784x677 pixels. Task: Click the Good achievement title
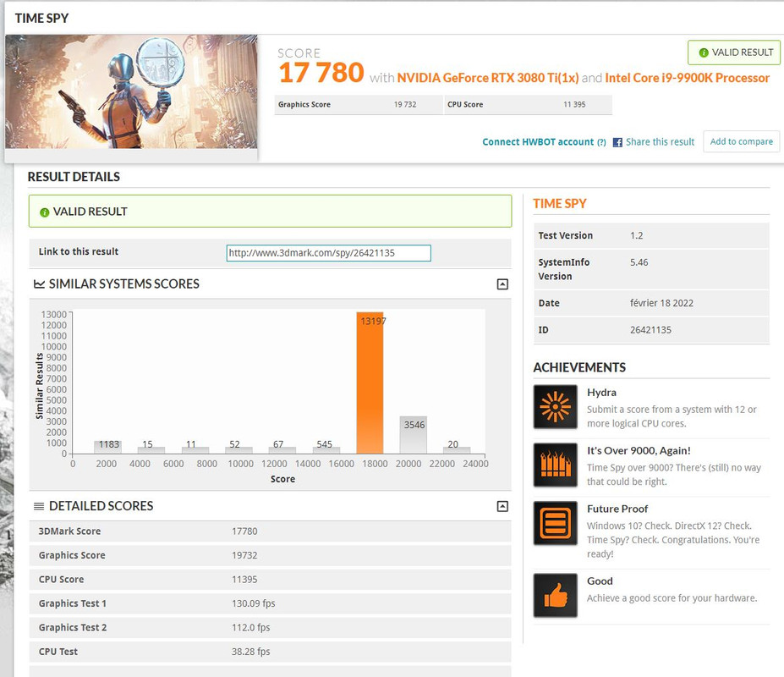coord(600,581)
